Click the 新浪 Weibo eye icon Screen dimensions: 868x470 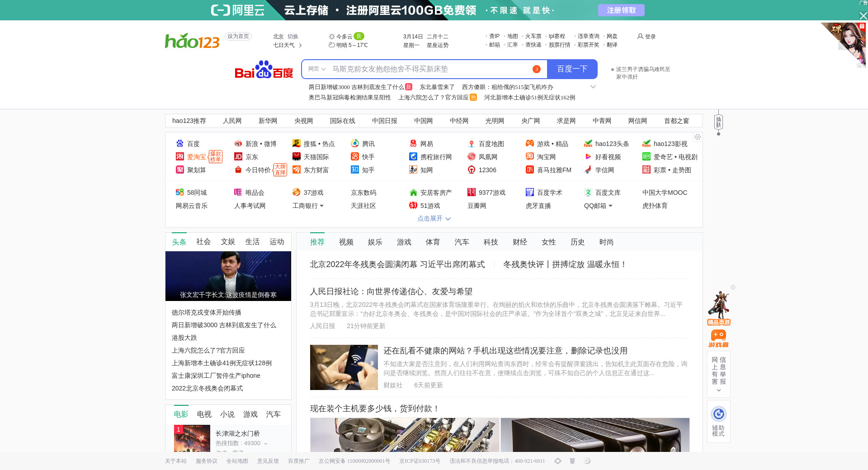[238, 144]
